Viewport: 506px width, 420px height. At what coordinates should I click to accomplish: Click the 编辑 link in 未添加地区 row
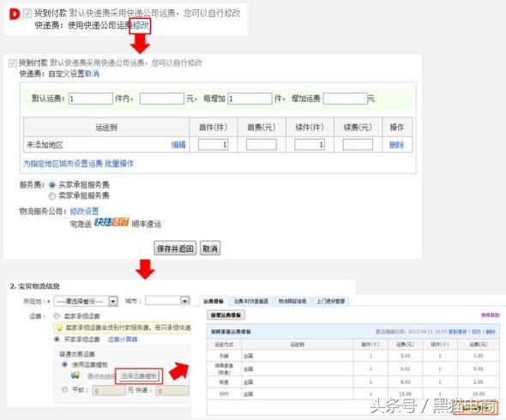[x=178, y=145]
